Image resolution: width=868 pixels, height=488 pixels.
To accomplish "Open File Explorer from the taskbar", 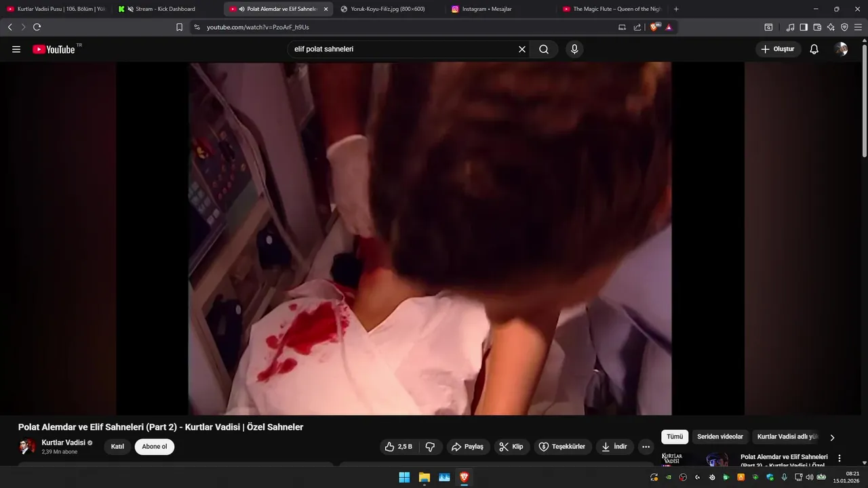I will (x=425, y=477).
